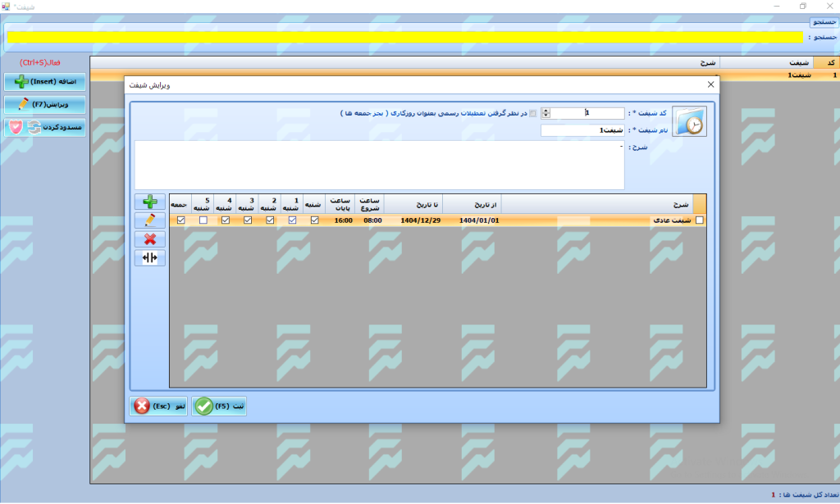Click the red X delete-row icon
Viewport: 840px width, 504px height.
(x=150, y=239)
